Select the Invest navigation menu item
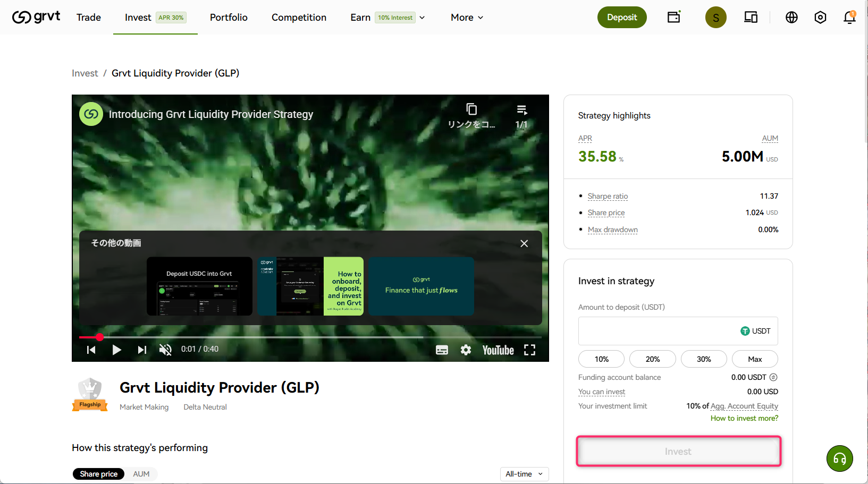 click(x=138, y=18)
